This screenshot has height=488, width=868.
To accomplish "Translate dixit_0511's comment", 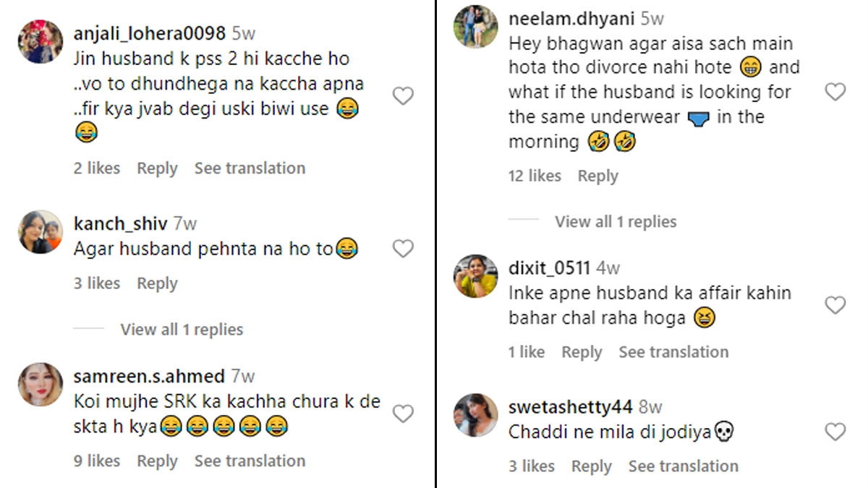I will click(x=673, y=352).
